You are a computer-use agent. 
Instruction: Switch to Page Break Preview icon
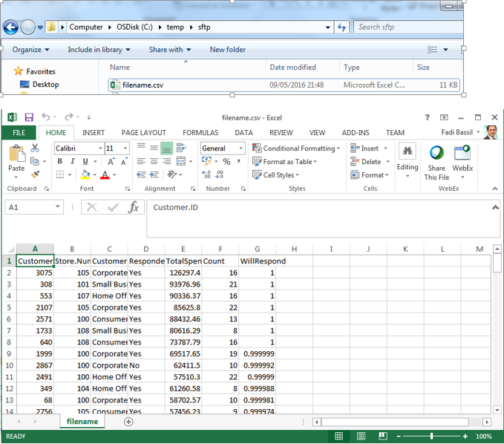coord(383,436)
